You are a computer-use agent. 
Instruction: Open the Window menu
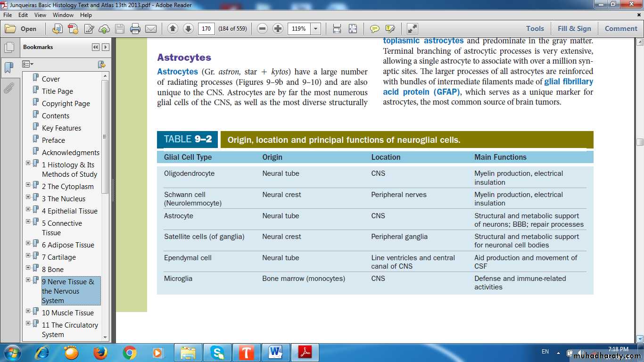63,15
